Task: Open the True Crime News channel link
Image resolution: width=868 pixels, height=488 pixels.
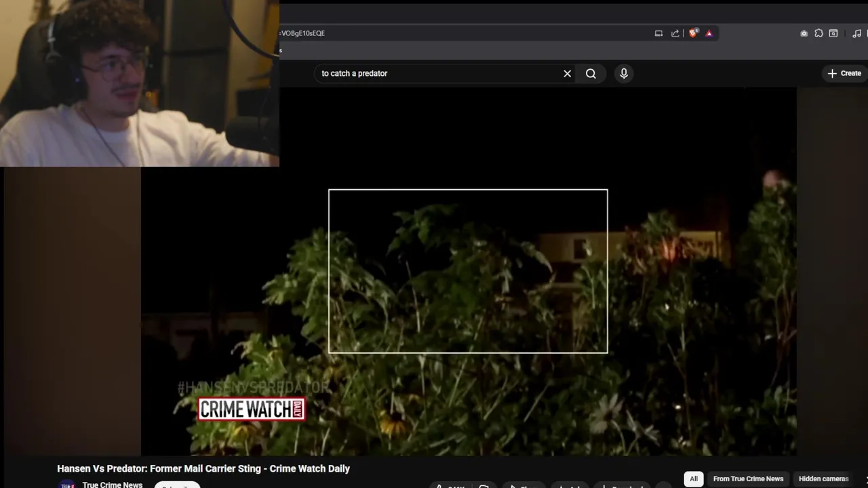Action: click(113, 485)
